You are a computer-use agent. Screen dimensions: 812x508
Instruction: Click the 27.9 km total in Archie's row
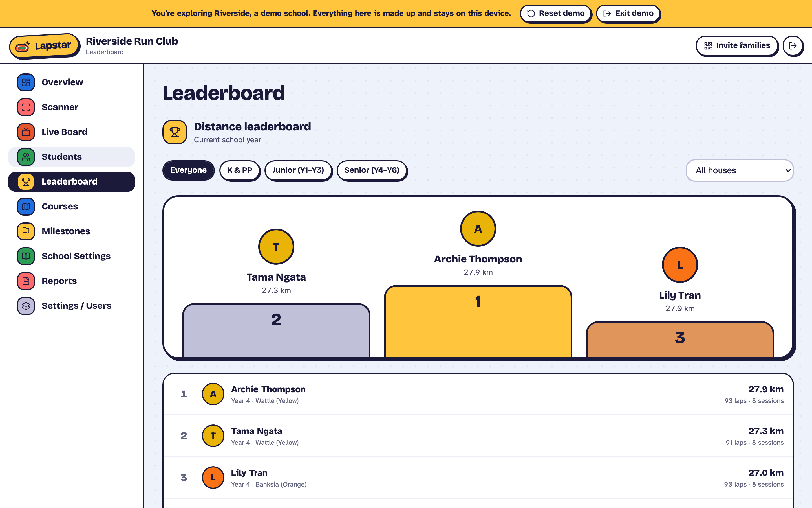[x=766, y=389]
